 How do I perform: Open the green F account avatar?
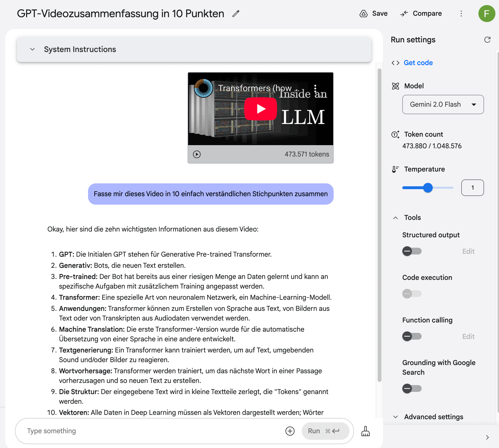coord(486,14)
